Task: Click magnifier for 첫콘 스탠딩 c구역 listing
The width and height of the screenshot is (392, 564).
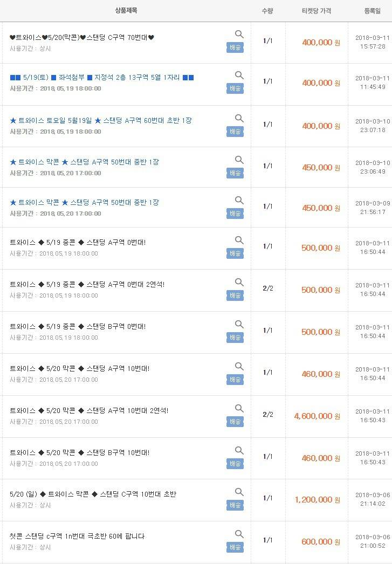Action: [x=239, y=534]
